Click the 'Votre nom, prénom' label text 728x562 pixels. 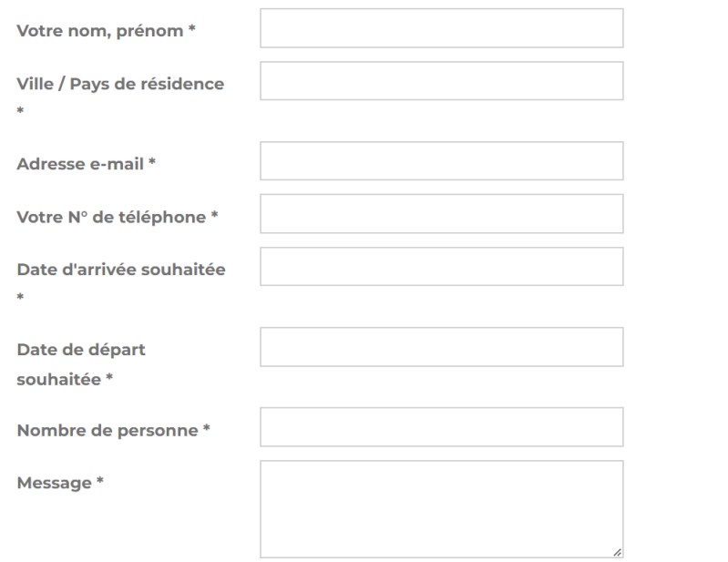(100, 31)
